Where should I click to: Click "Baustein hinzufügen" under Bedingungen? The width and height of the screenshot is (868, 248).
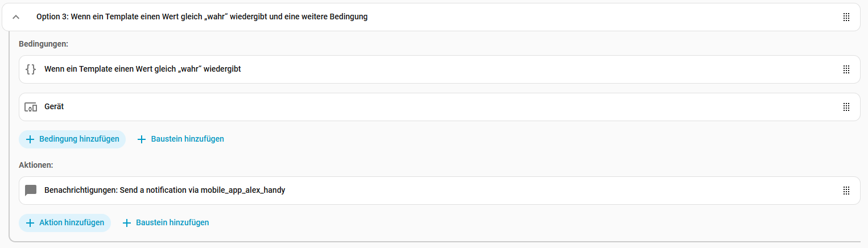pos(187,139)
